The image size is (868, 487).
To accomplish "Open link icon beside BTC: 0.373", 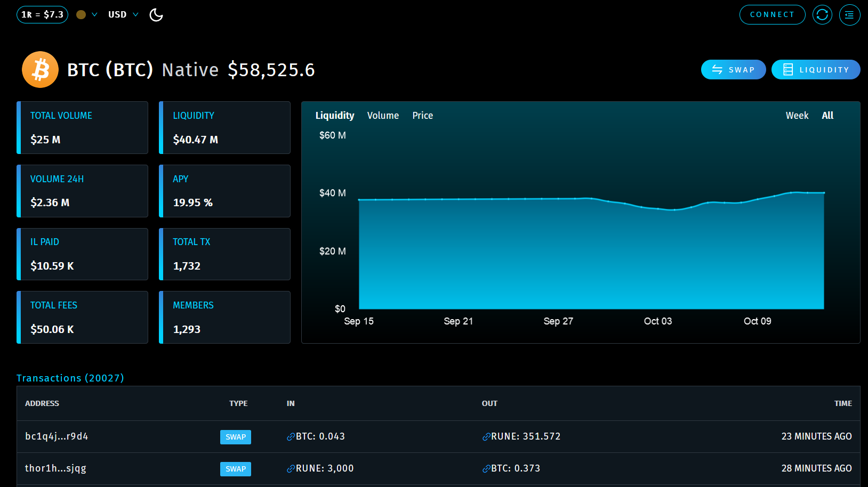I will [486, 469].
